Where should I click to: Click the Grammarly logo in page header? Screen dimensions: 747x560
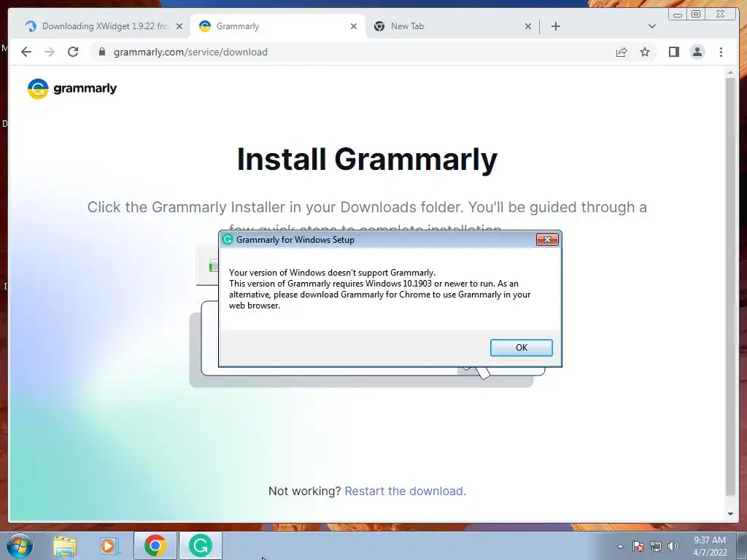point(72,88)
